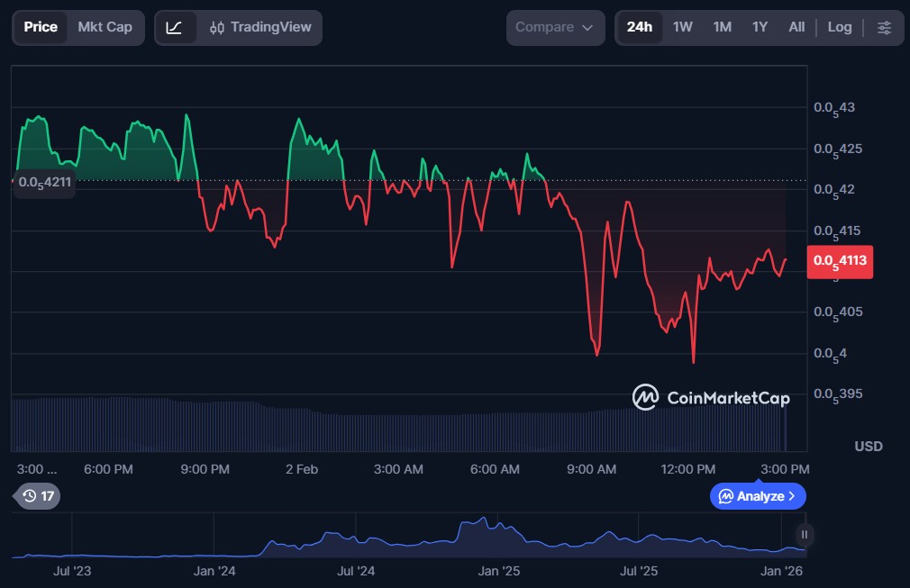Open chart settings sliders icon
Viewport: 910px width, 588px height.
tap(884, 27)
